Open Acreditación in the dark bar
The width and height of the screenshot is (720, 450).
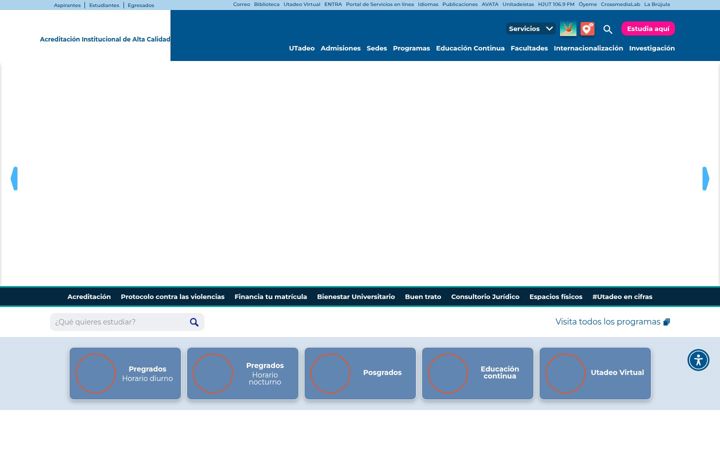pyautogui.click(x=89, y=297)
